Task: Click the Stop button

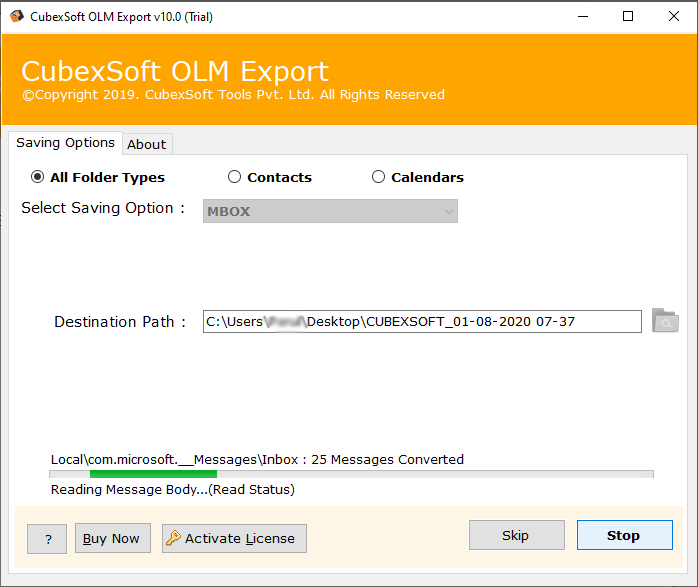Action: pos(625,535)
